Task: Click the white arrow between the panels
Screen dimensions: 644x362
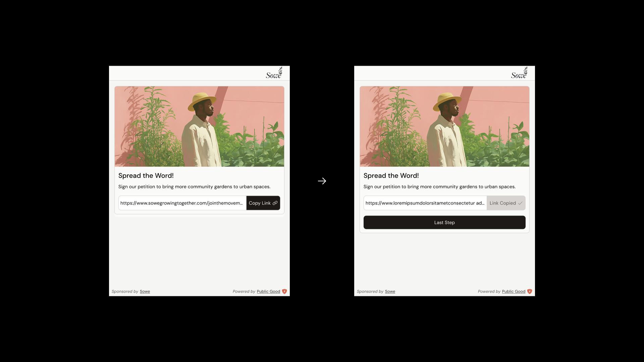Action: coord(322,181)
